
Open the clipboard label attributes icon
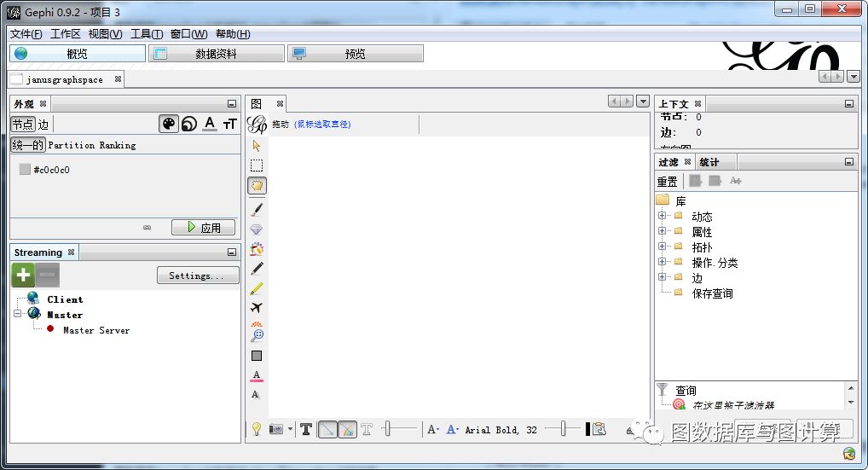(599, 429)
